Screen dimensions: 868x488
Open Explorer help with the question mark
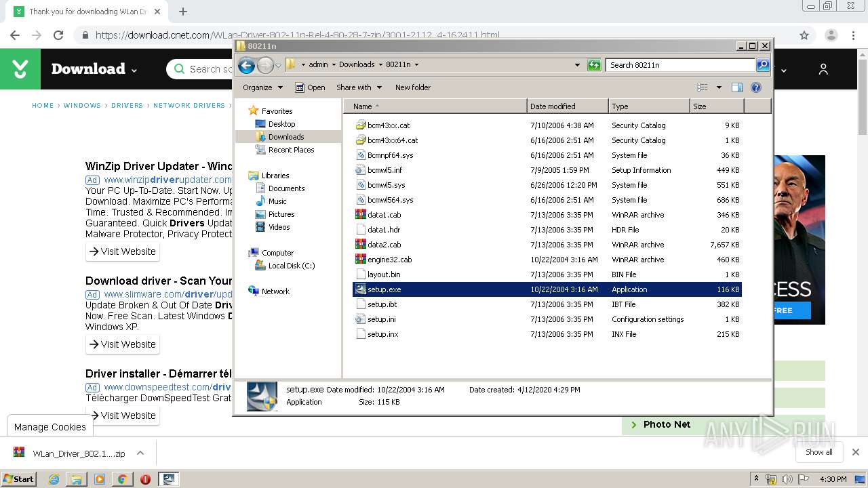[756, 87]
